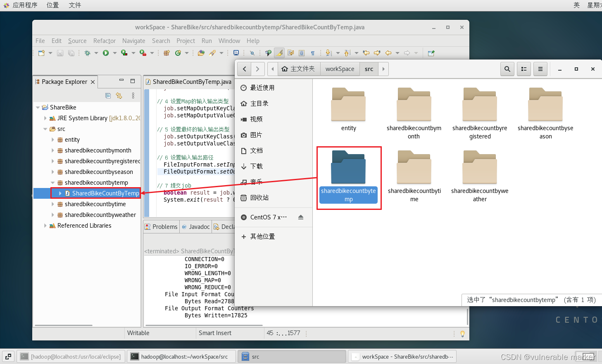602x364 pixels.
Task: Open the Run configurations dropdown arrow
Action: click(115, 53)
